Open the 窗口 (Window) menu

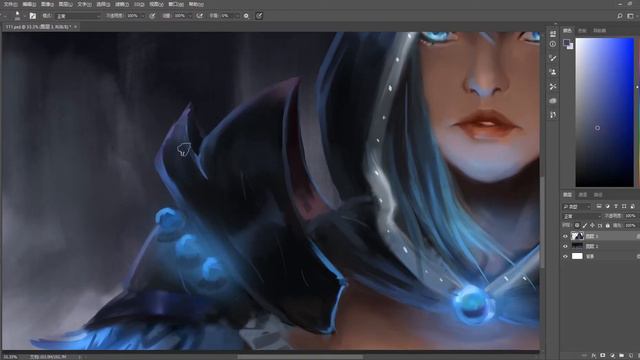[x=176, y=4]
